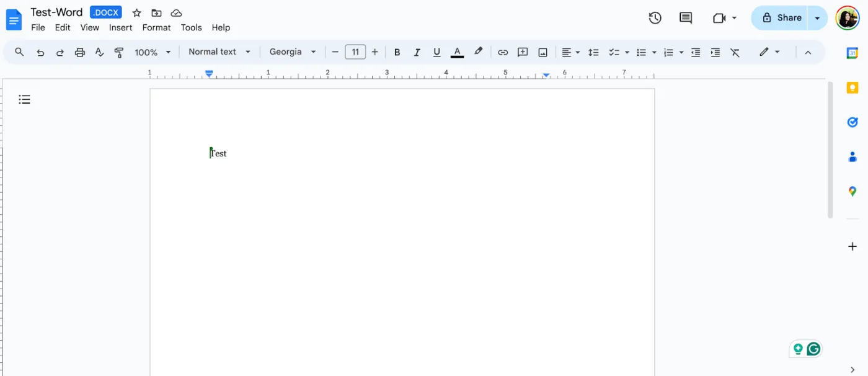
Task: Apply italic formatting
Action: coord(417,52)
